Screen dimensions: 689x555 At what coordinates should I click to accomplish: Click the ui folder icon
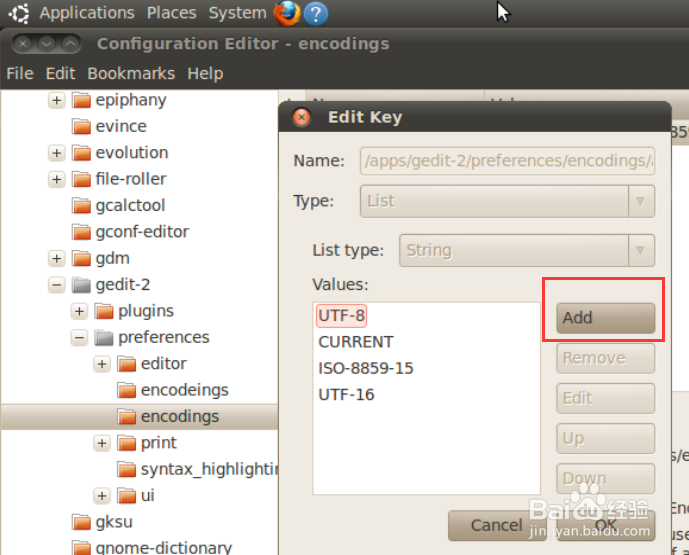click(x=127, y=496)
